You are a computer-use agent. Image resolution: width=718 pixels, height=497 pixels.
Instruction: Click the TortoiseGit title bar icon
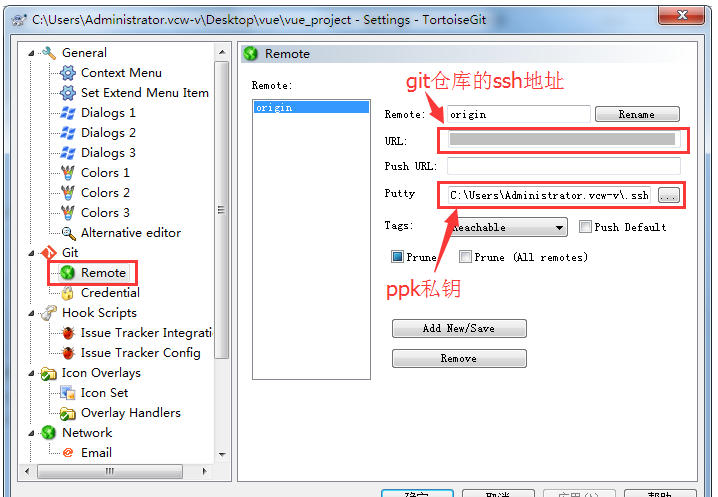(19, 20)
